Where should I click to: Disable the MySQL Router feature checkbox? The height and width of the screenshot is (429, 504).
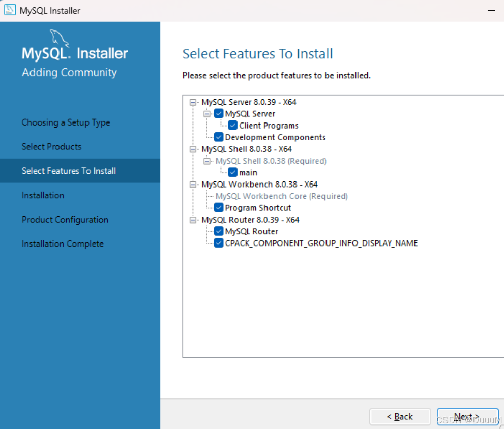point(219,231)
